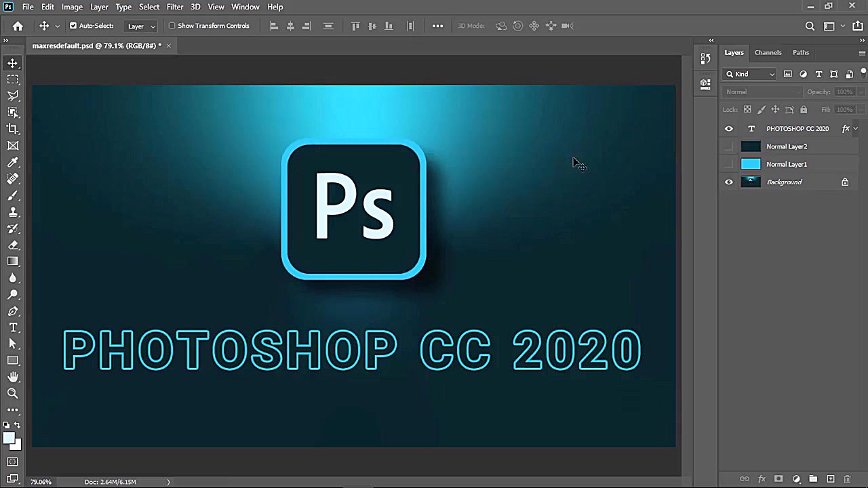
Task: Select the Move tool in toolbar
Action: pyautogui.click(x=13, y=63)
